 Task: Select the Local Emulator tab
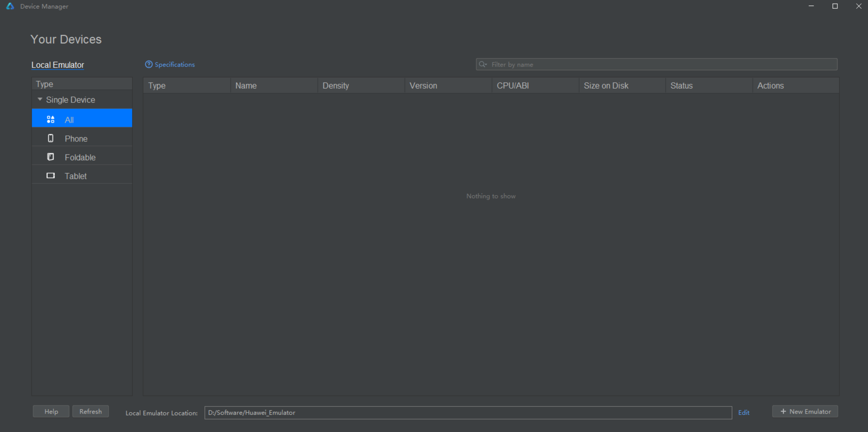click(x=58, y=65)
